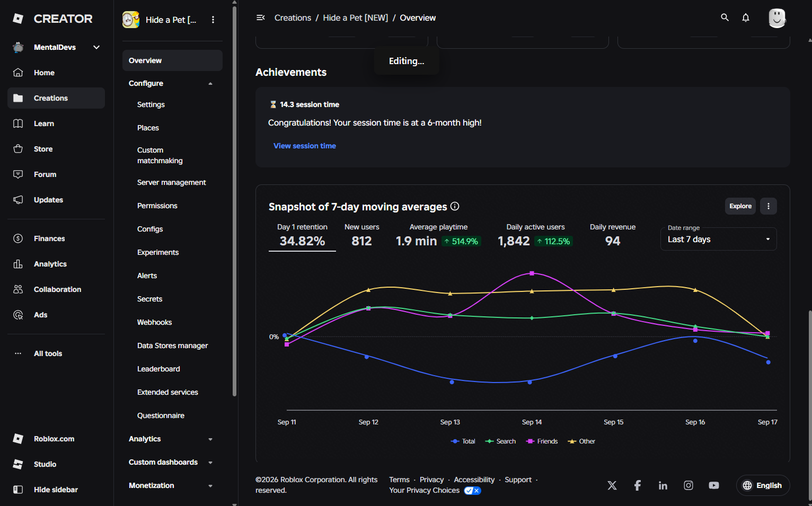Viewport: 812px width, 506px height.
Task: Open the Facebook social link
Action: 638,485
